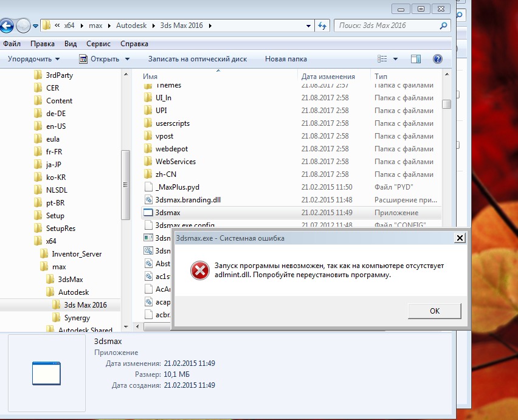Click the red error icon in dialog
Screen dimensions: 518x420
200,270
